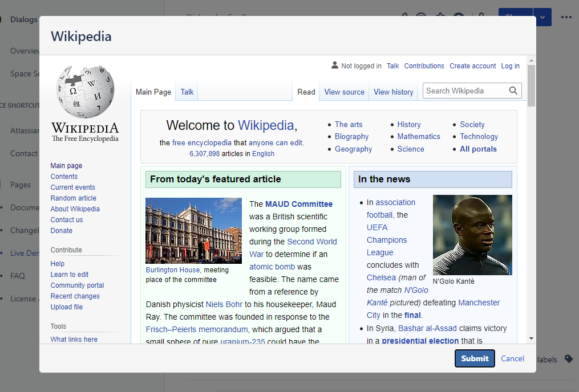Open the Contents sidebar link
579x392 pixels.
[x=64, y=176]
